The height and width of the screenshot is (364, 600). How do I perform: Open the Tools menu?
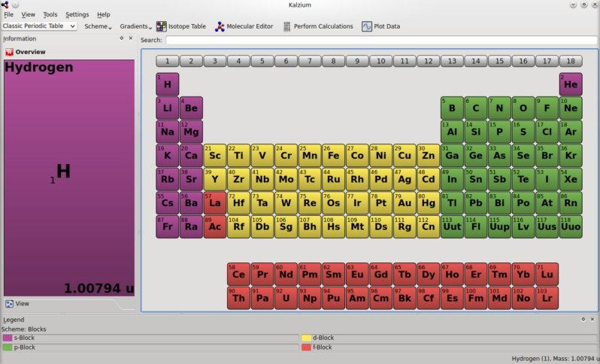click(x=50, y=14)
